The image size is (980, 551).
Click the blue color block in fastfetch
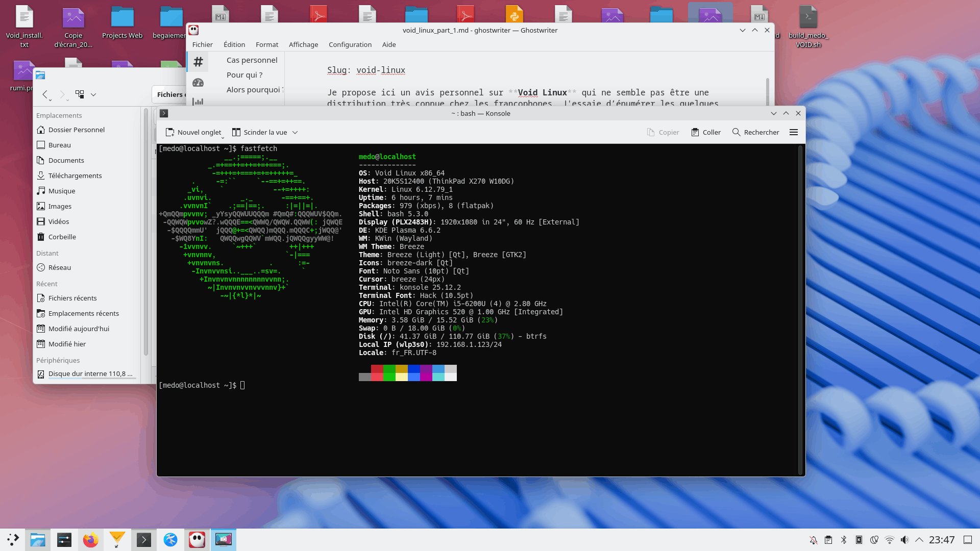tap(413, 369)
